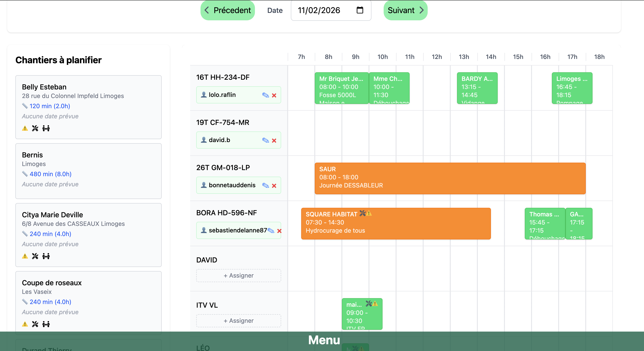644x351 pixels.
Task: Click red X beside sebastiendelanne87
Action: click(x=279, y=231)
